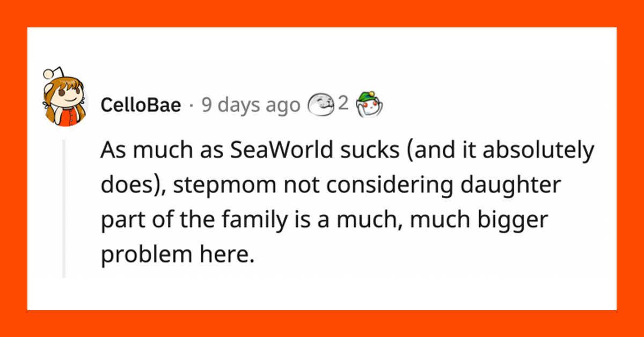The image size is (644, 337).
Task: Click the antenna ball on CelloBae's avatar
Action: [49, 74]
